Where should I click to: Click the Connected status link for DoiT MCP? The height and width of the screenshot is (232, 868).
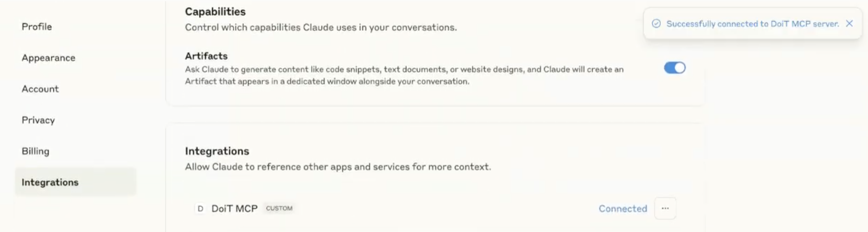(x=623, y=209)
